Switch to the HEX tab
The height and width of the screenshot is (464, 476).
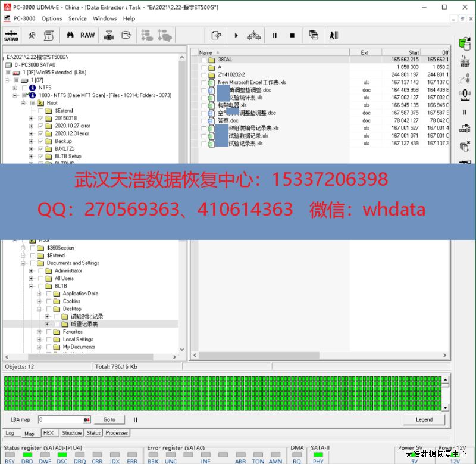click(x=48, y=433)
